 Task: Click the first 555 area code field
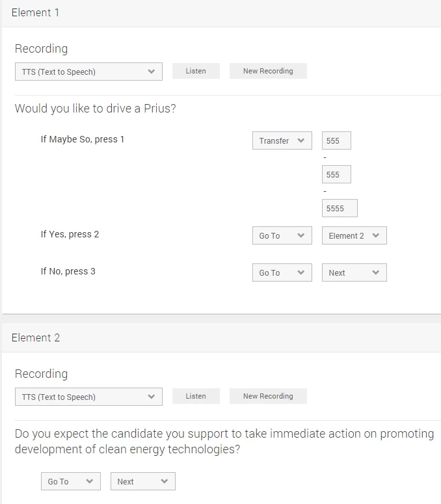click(x=336, y=140)
